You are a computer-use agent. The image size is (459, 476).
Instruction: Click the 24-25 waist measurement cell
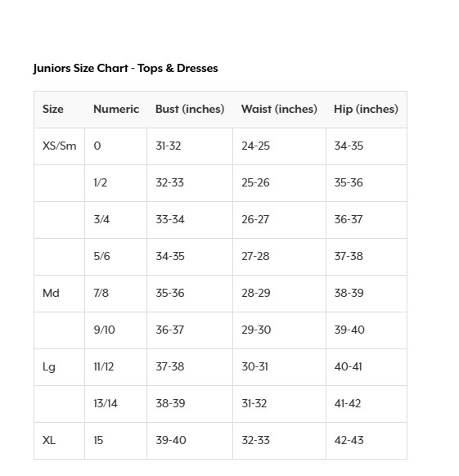[280, 146]
